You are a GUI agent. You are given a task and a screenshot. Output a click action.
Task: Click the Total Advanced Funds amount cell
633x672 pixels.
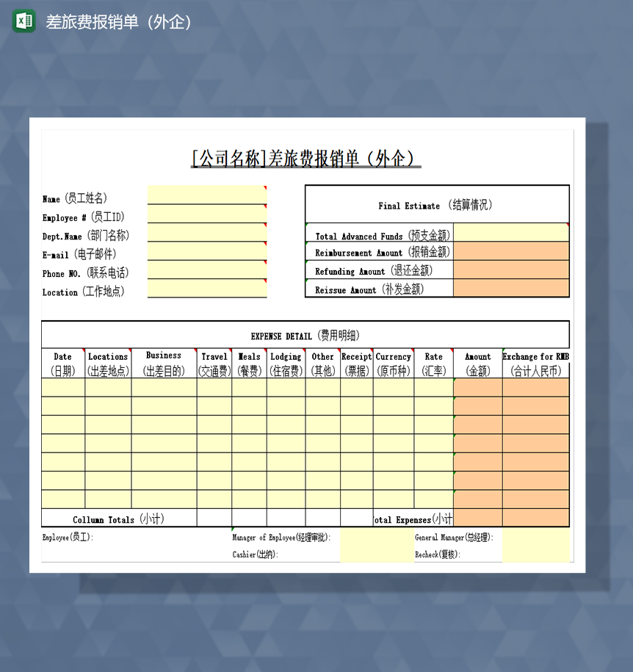tap(511, 232)
